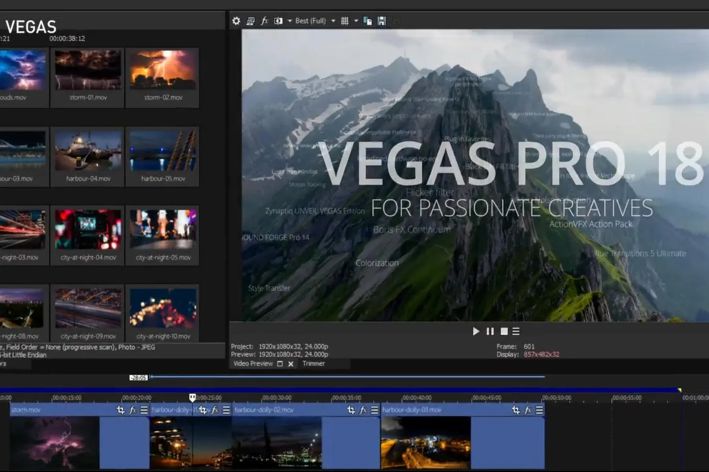Open the preview Project Video Properties gear

pos(236,20)
